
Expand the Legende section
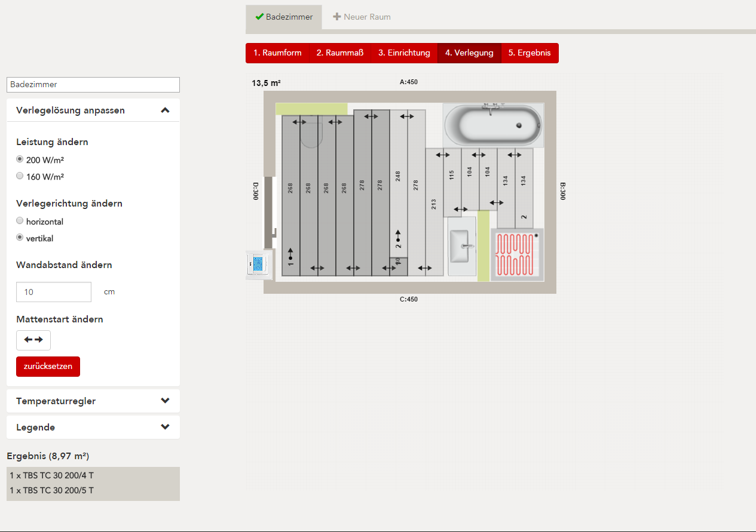(x=93, y=427)
